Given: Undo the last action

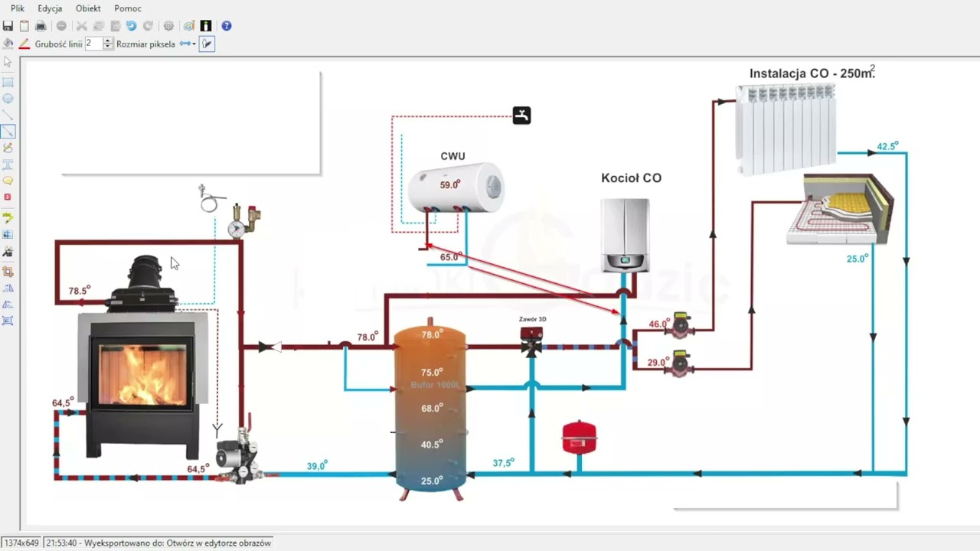Looking at the screenshot, I should [131, 26].
